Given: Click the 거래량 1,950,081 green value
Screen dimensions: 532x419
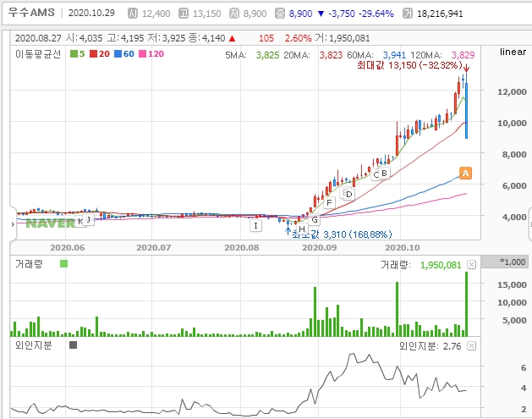Looking at the screenshot, I should [x=441, y=265].
